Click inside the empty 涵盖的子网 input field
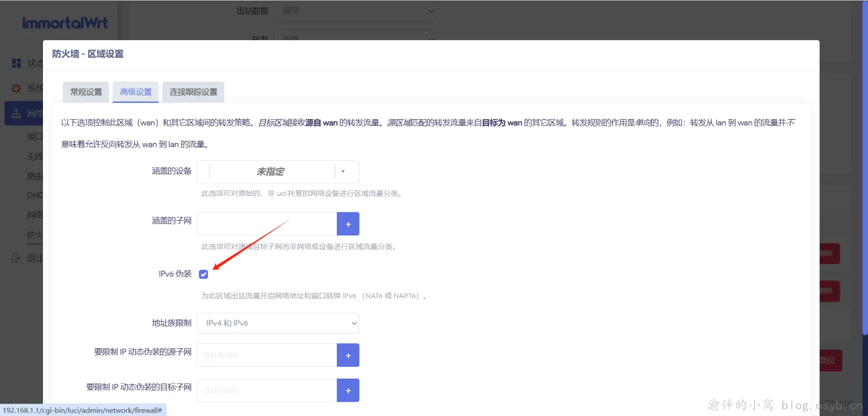 click(266, 224)
